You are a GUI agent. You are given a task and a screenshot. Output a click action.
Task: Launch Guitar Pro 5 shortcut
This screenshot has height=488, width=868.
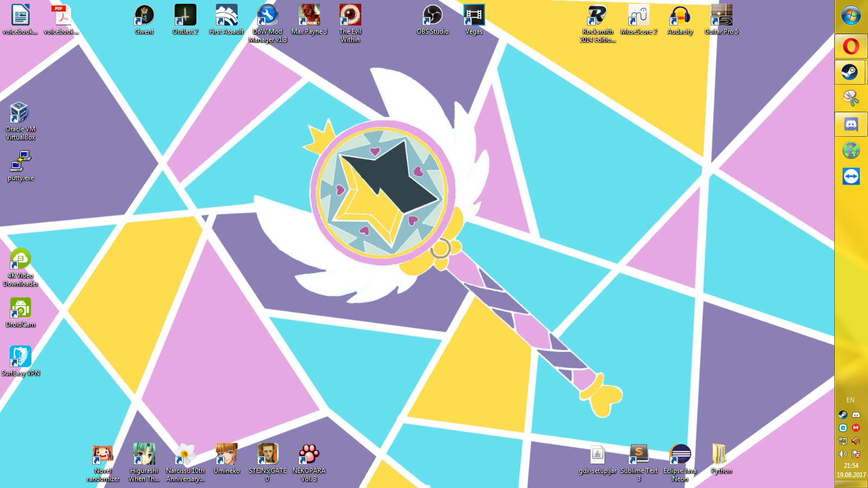pos(722,20)
